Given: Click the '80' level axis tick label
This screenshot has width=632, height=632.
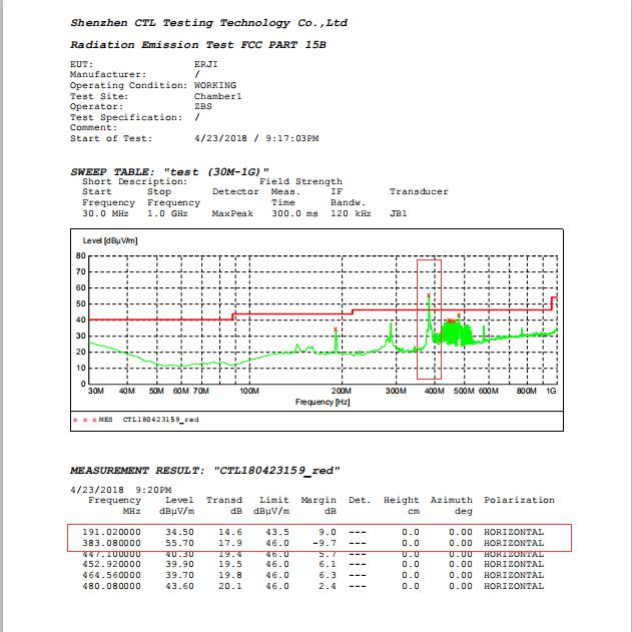Looking at the screenshot, I should tap(81, 256).
